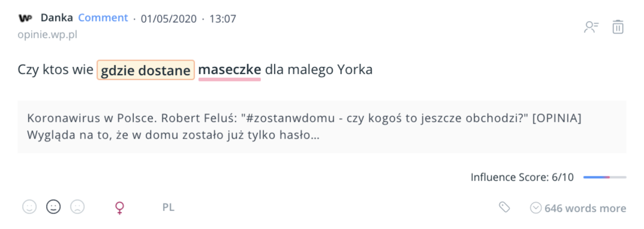Delete this mention with the trash icon

pos(618,27)
